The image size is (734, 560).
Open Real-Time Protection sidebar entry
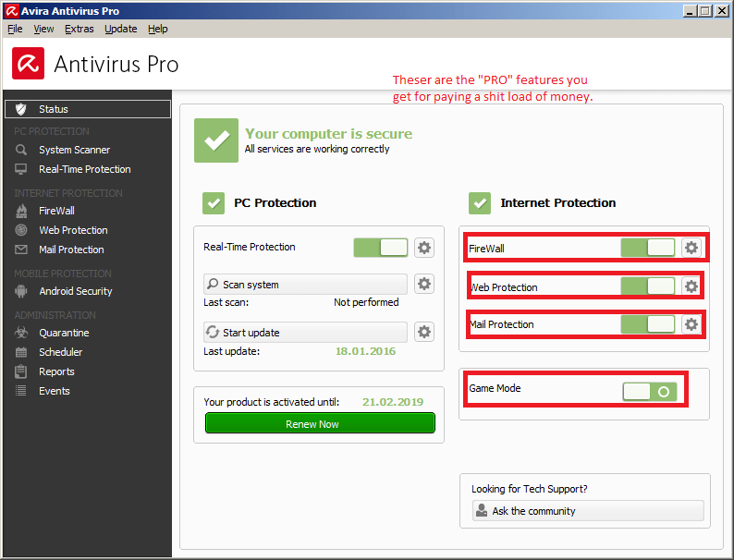coord(85,169)
